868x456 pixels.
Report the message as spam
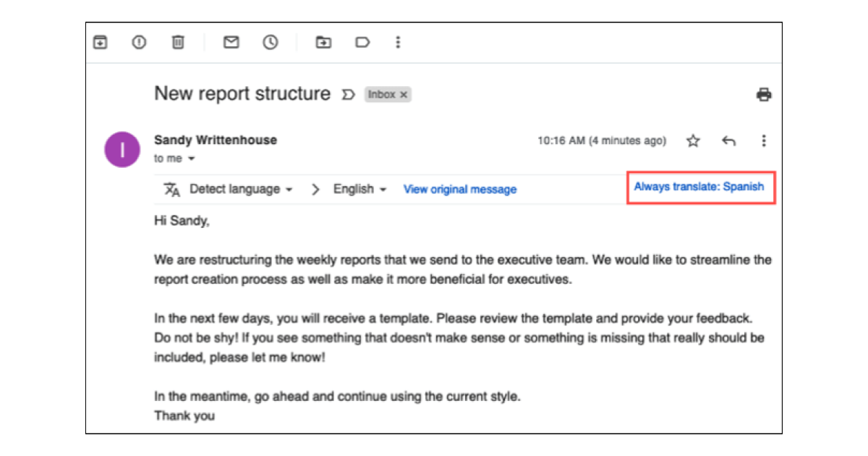point(139,43)
